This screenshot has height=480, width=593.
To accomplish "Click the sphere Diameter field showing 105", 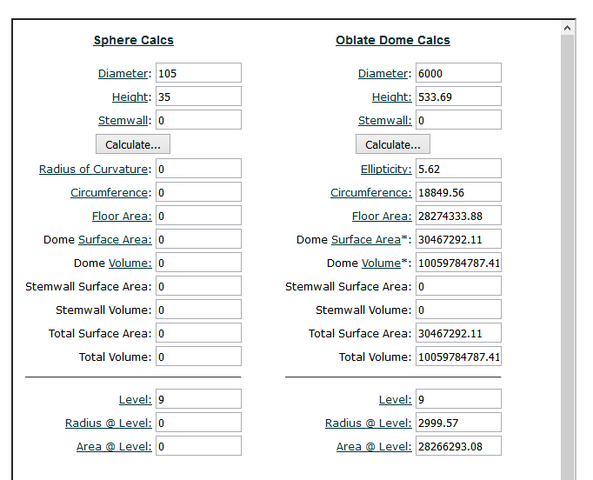I will [x=199, y=73].
